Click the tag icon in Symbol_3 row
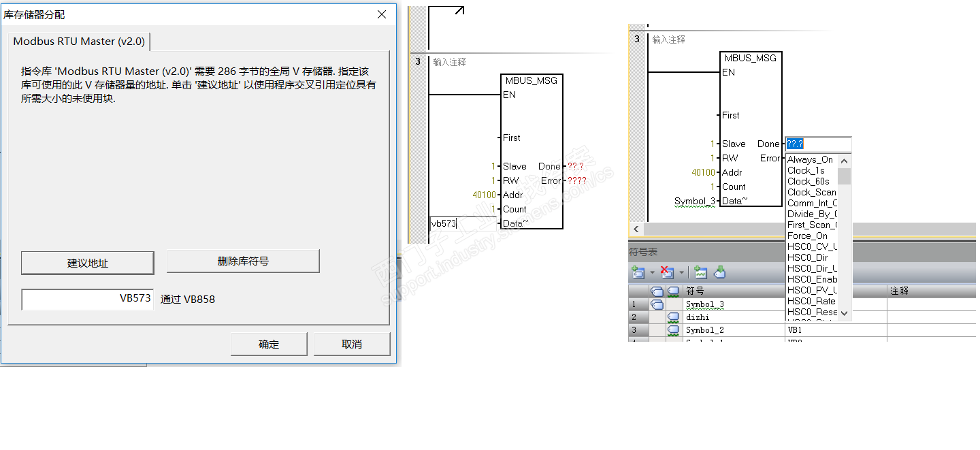The image size is (980, 450). tap(657, 304)
